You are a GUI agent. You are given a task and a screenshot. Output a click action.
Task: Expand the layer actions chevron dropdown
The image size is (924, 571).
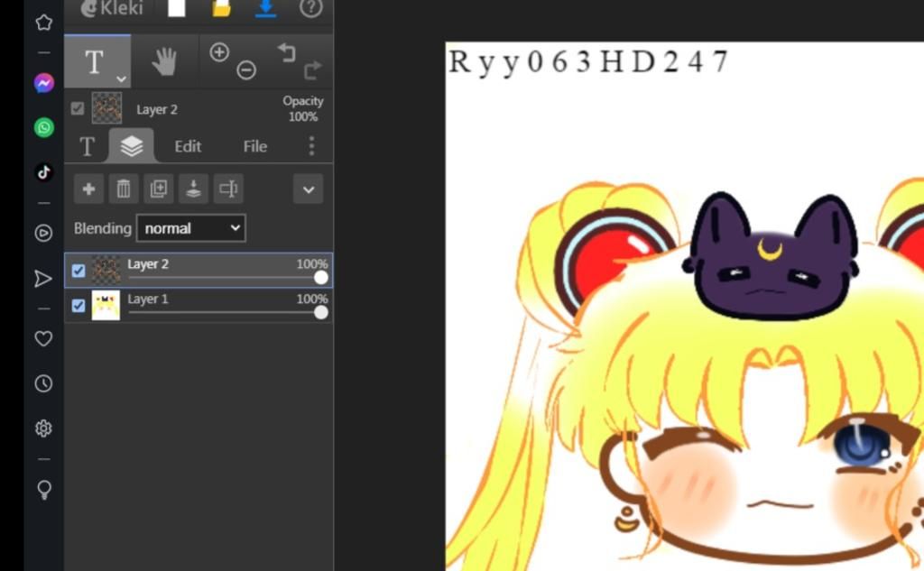point(309,189)
